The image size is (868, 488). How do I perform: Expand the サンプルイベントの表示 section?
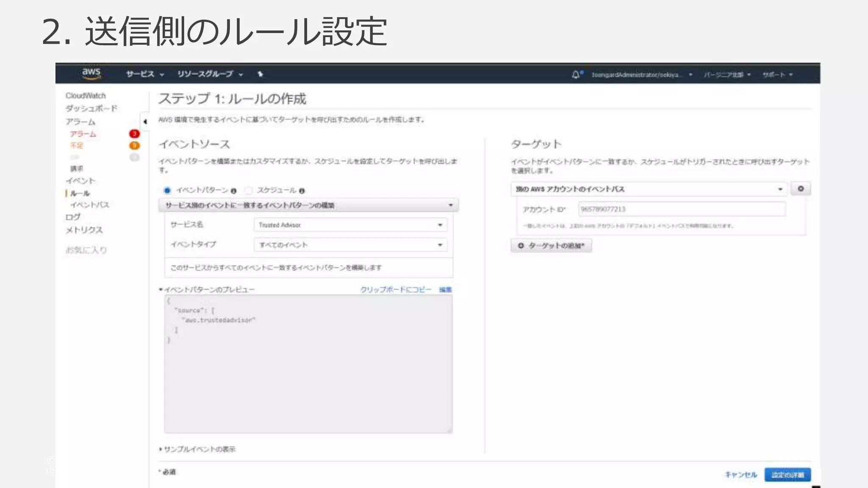(x=198, y=449)
